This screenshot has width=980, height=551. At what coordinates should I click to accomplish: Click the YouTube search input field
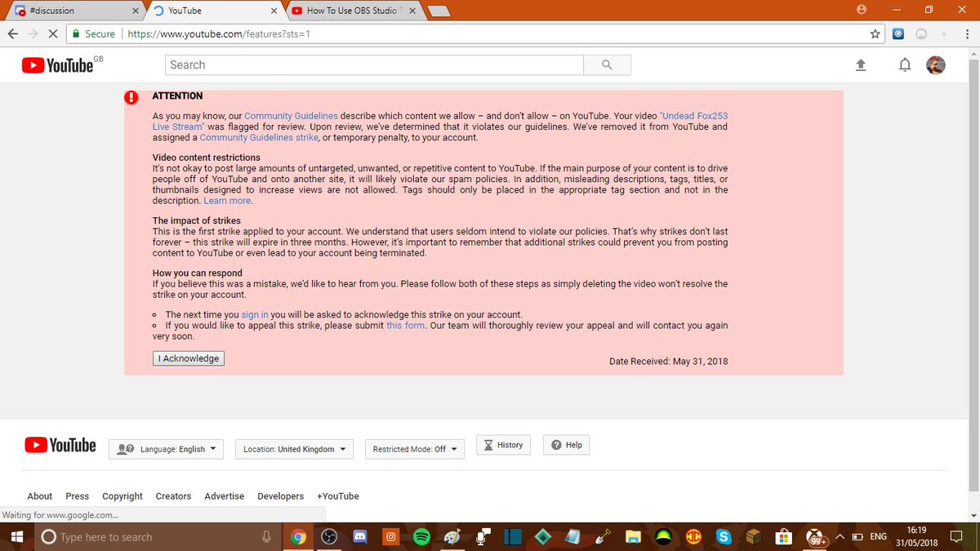[374, 65]
